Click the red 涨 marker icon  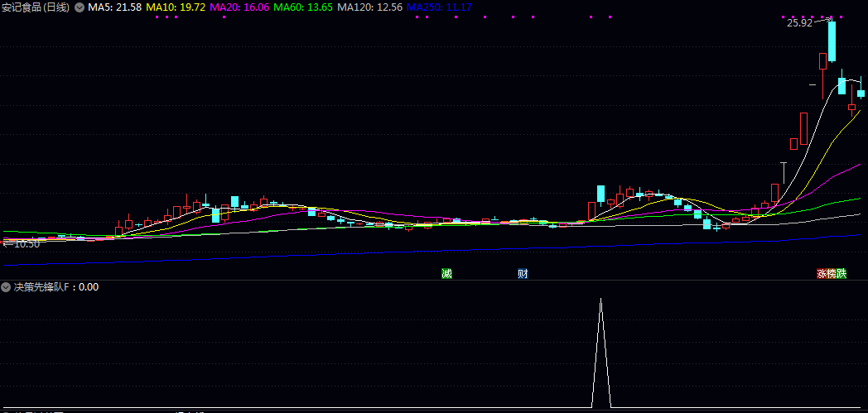[x=822, y=274]
